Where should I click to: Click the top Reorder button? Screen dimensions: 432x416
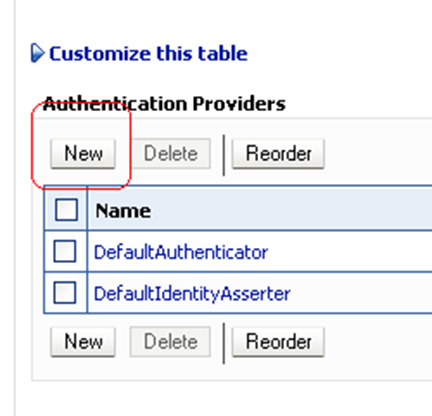coord(278,154)
